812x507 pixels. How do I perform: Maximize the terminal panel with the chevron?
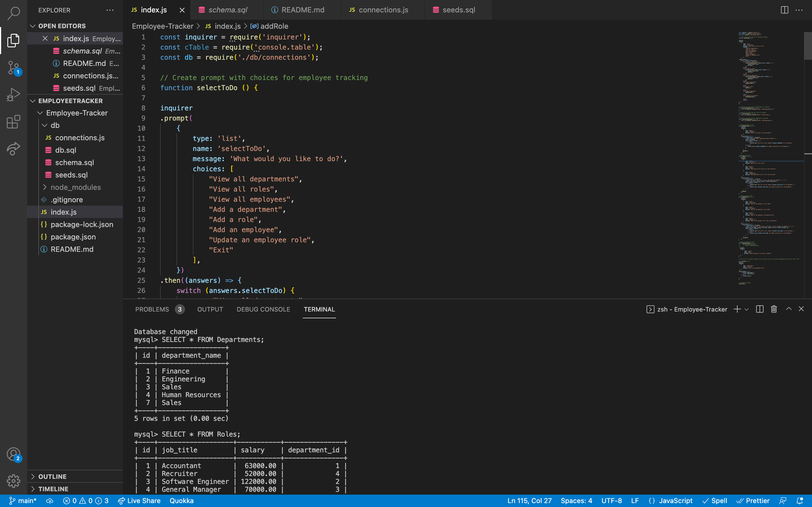pos(789,309)
